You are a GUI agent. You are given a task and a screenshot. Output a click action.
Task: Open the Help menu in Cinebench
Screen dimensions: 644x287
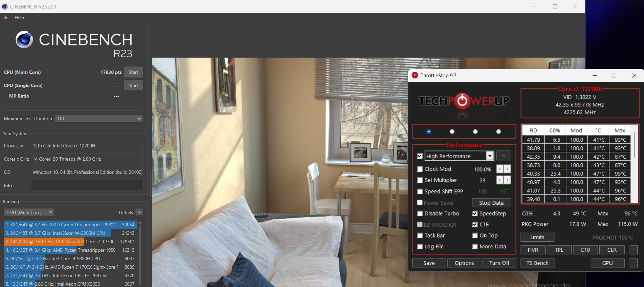coord(19,18)
